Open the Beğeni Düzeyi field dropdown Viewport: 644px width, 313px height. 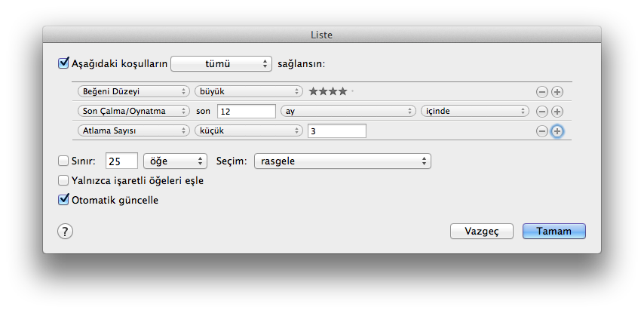(x=133, y=91)
